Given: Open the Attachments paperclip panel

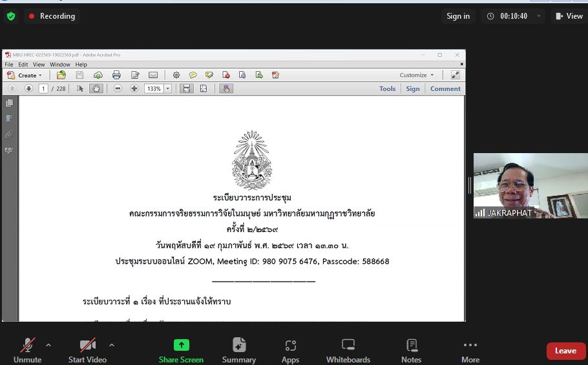Looking at the screenshot, I should 9,135.
